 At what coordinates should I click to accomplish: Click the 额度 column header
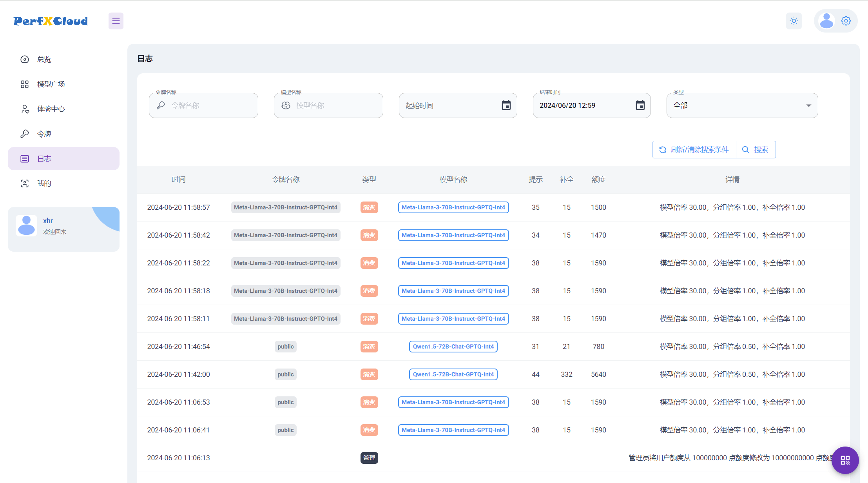(598, 179)
